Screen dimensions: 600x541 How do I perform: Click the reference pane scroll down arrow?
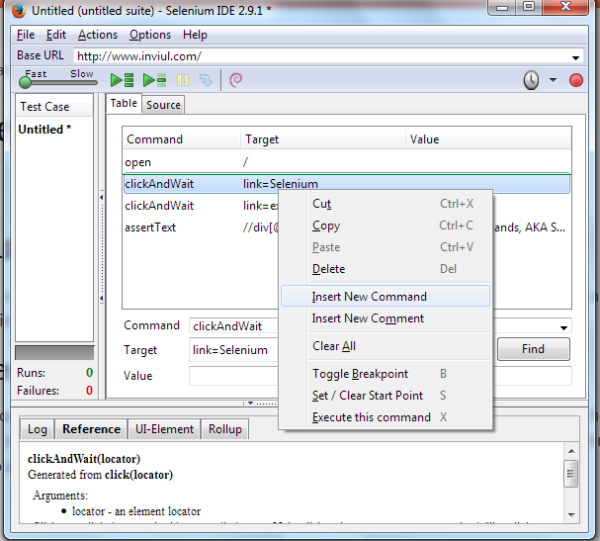click(571, 515)
